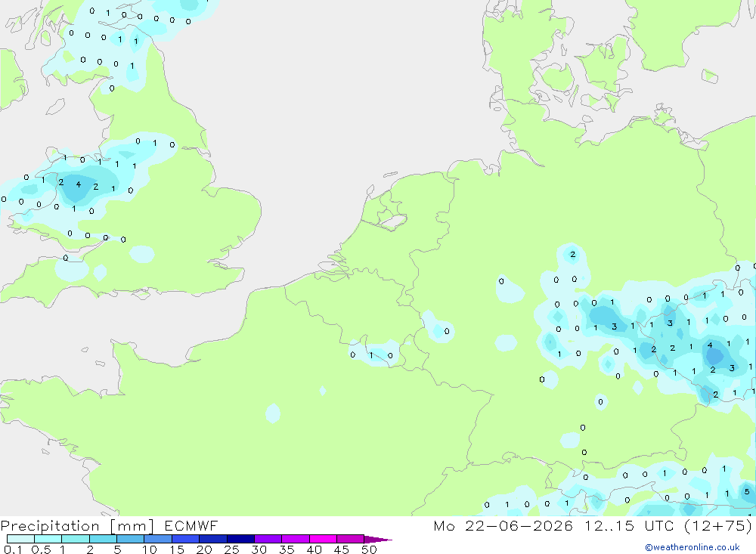Pick the 25–30 mm purple legend swatch

point(240,539)
